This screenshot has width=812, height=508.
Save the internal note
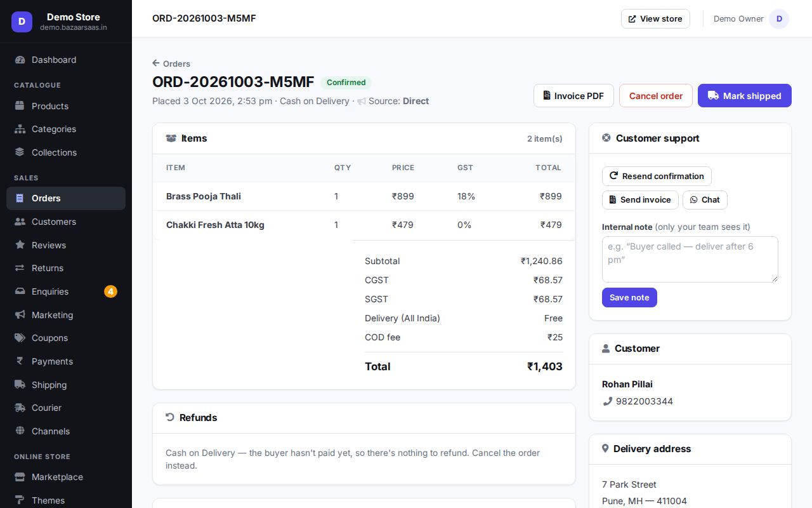(x=629, y=297)
